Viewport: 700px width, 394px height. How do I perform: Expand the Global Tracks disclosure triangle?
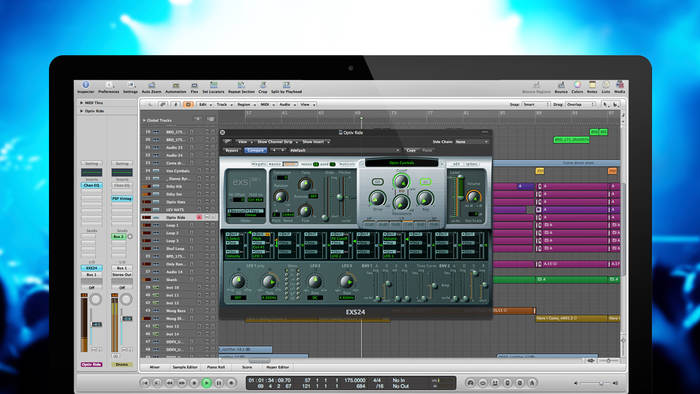pos(144,120)
